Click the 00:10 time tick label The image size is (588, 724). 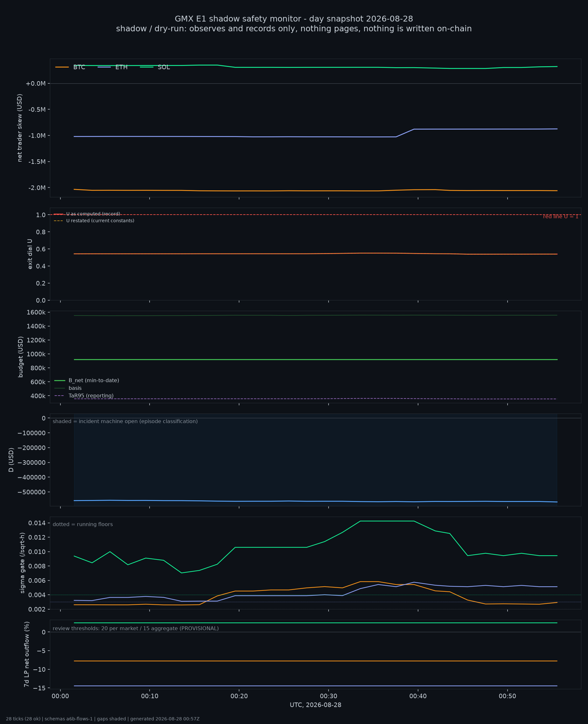(150, 696)
